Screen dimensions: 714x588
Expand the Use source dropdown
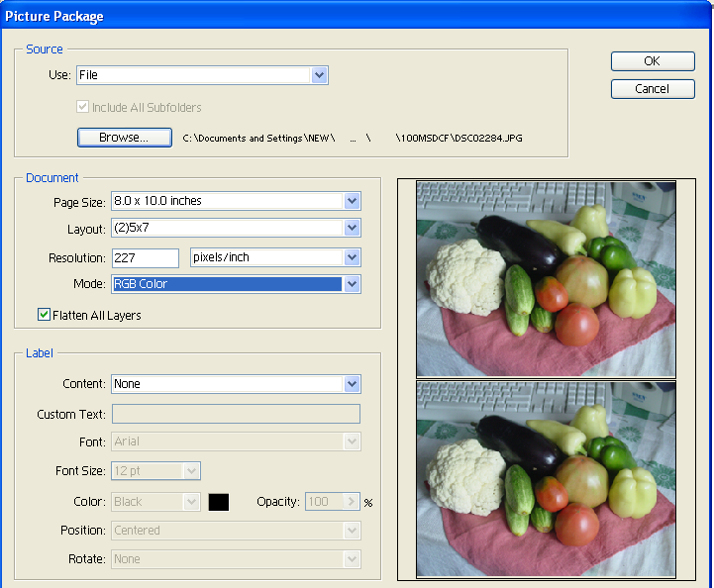coord(202,75)
